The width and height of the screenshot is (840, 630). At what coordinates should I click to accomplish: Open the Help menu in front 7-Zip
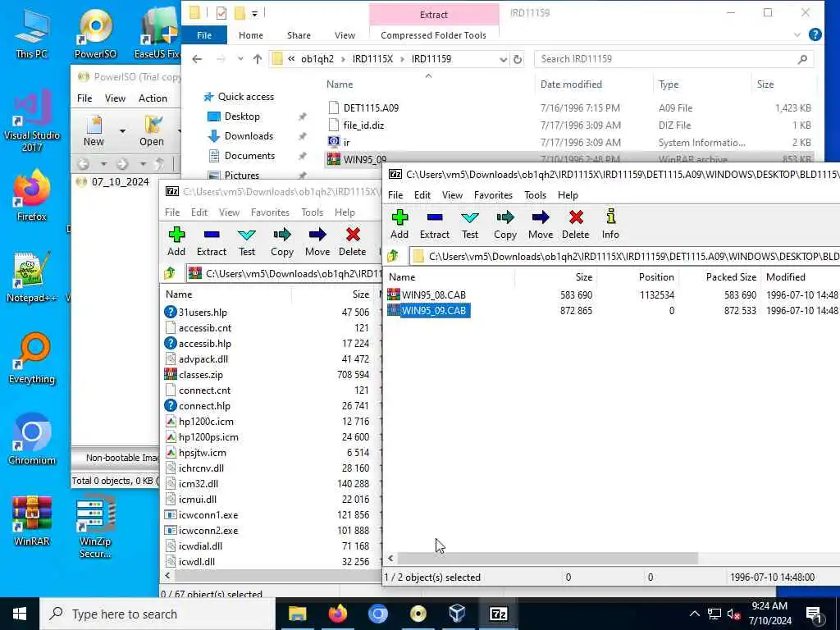pyautogui.click(x=568, y=195)
